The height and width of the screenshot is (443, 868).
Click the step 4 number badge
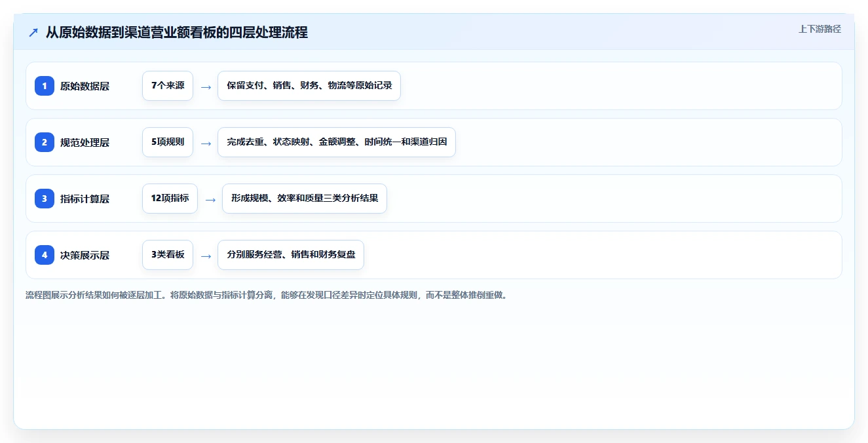click(45, 255)
